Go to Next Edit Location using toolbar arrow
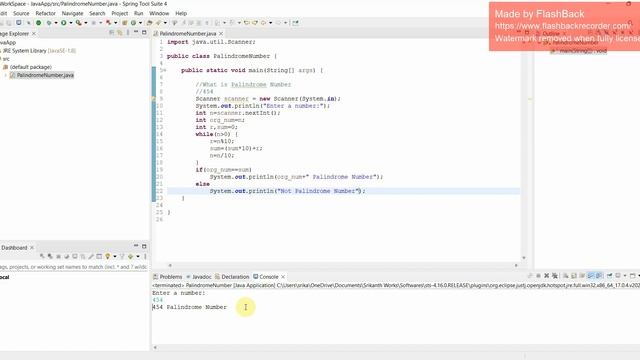Image resolution: width=640 pixels, height=360 pixels. pyautogui.click(x=255, y=23)
